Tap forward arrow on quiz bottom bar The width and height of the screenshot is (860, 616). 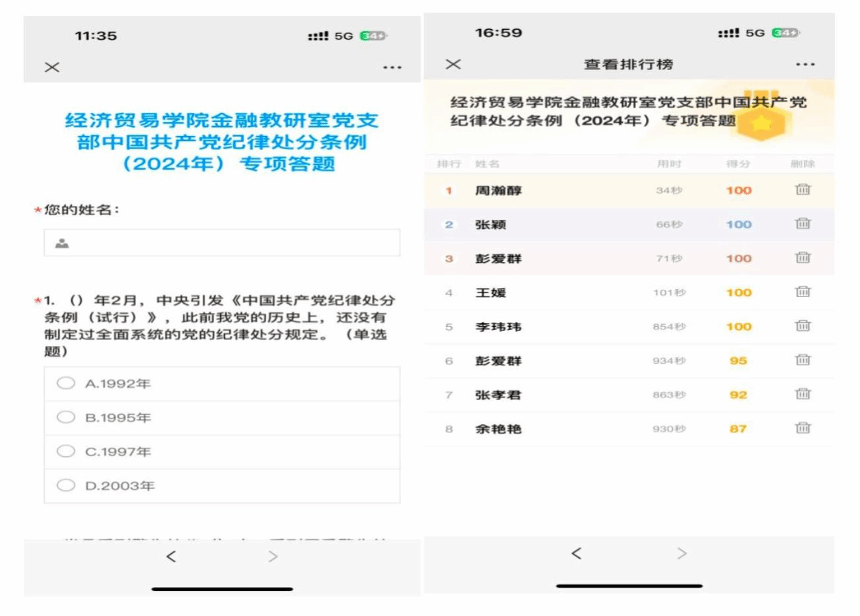point(273,557)
